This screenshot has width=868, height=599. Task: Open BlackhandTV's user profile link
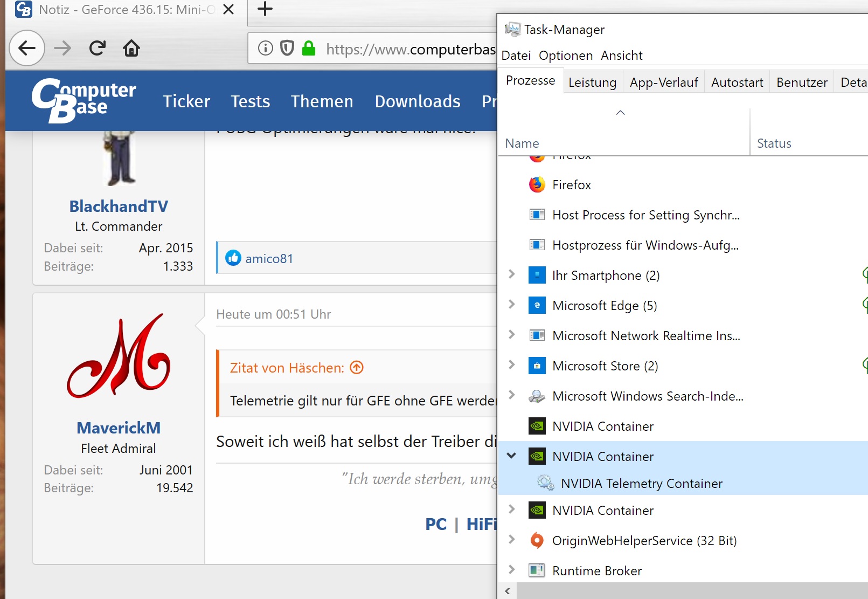point(119,206)
